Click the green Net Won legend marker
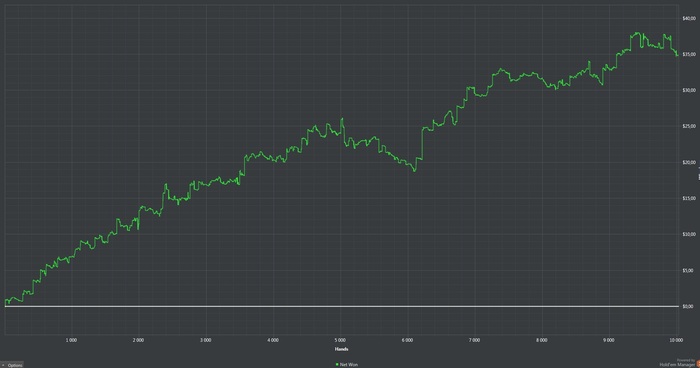The width and height of the screenshot is (700, 368). [x=337, y=364]
